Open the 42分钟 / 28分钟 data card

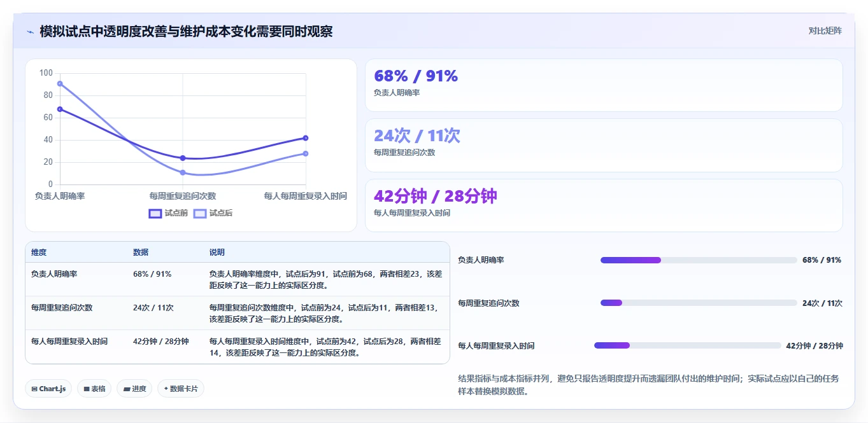pyautogui.click(x=604, y=205)
